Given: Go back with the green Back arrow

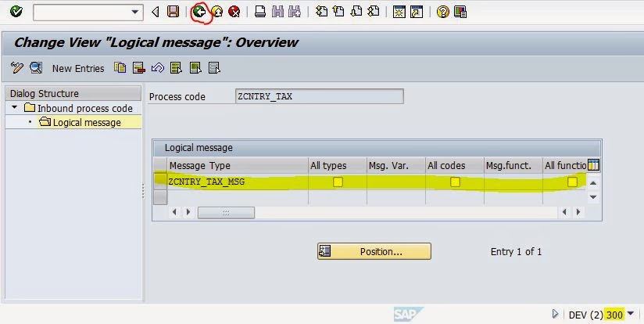Looking at the screenshot, I should coord(199,12).
